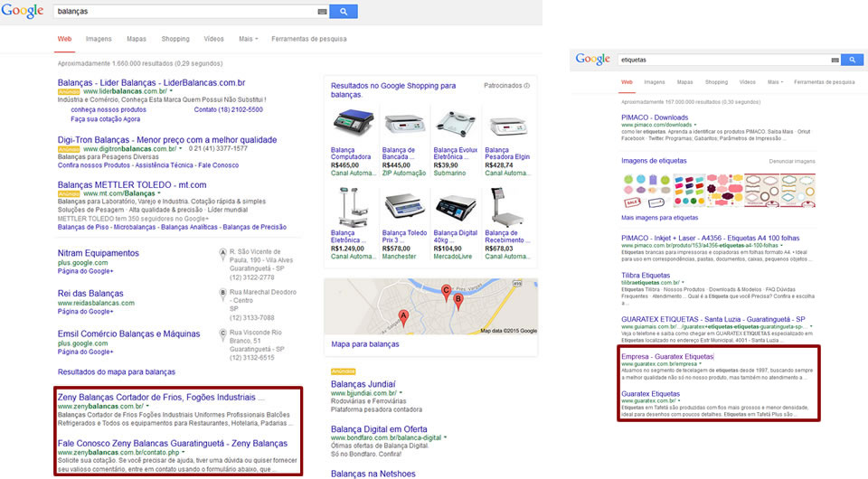868x479 pixels.
Task: Click map pin B on the balanças map
Action: (458, 302)
